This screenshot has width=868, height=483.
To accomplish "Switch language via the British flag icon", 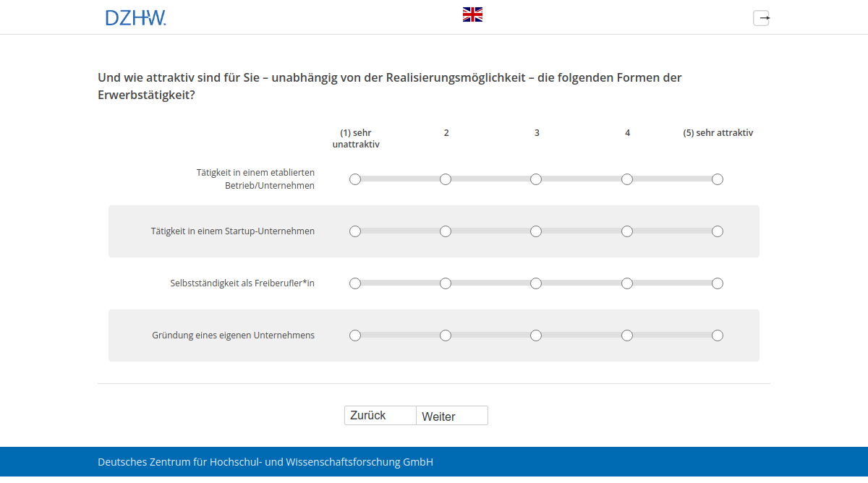I will click(x=472, y=13).
